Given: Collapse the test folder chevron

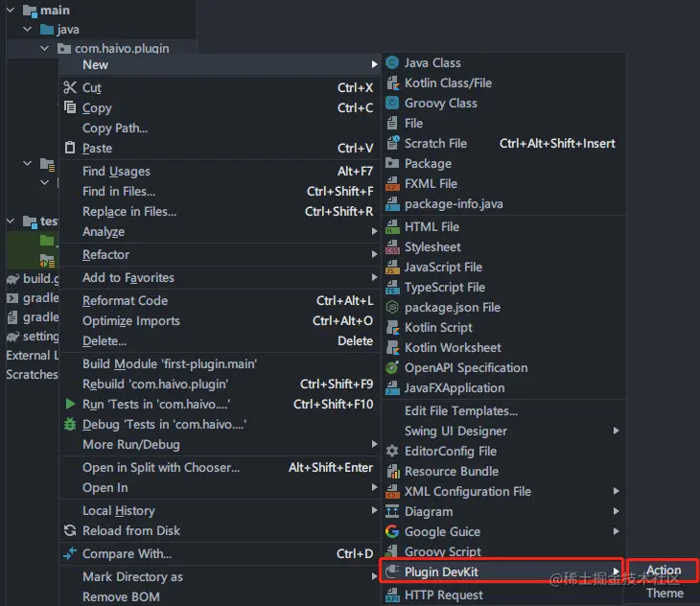Looking at the screenshot, I should pyautogui.click(x=11, y=221).
